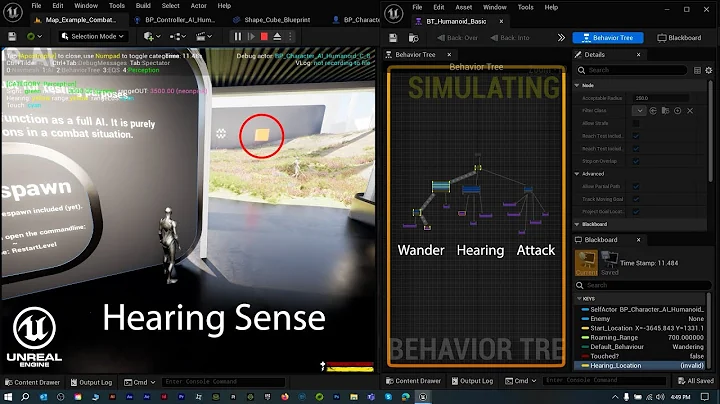Open the Build menu
This screenshot has height=404, width=720.
[x=143, y=6]
